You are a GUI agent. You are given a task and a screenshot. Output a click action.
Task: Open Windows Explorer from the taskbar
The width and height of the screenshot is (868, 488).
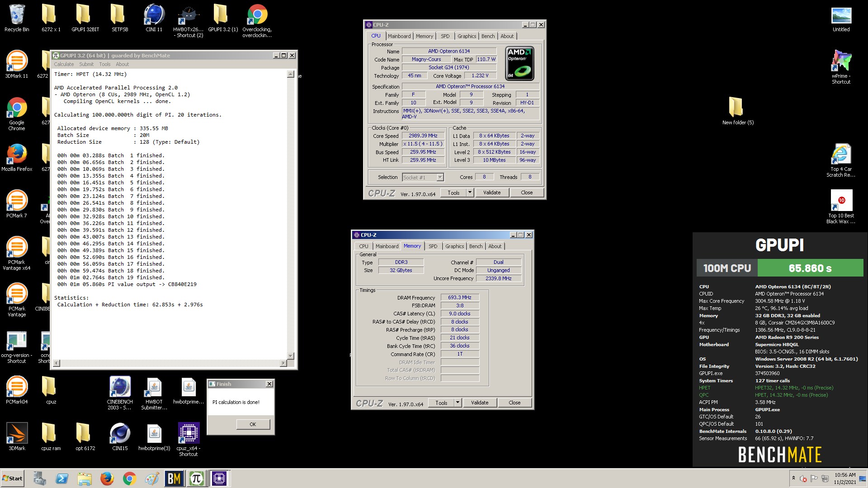pos(84,479)
